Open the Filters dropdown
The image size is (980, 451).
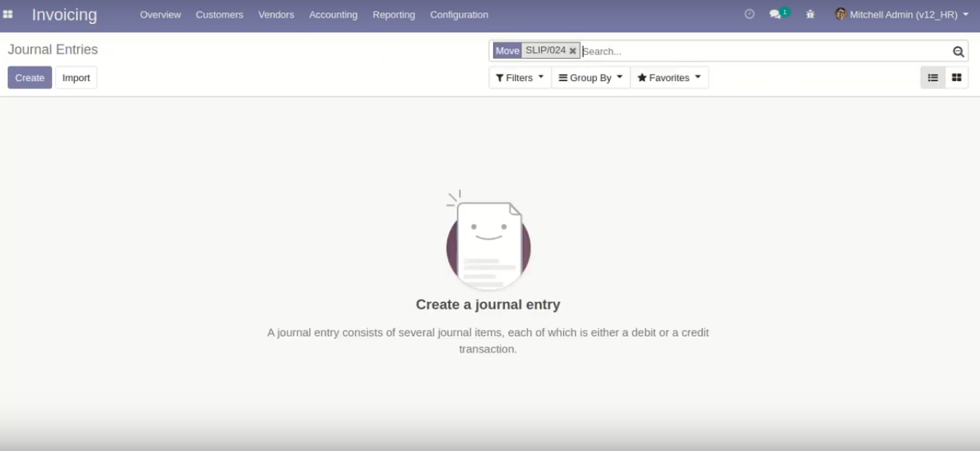[520, 78]
